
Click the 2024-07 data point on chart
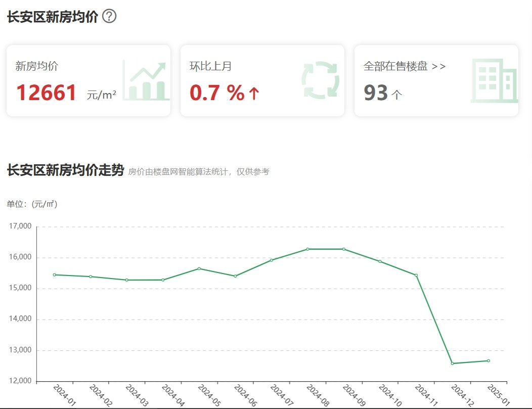point(272,260)
